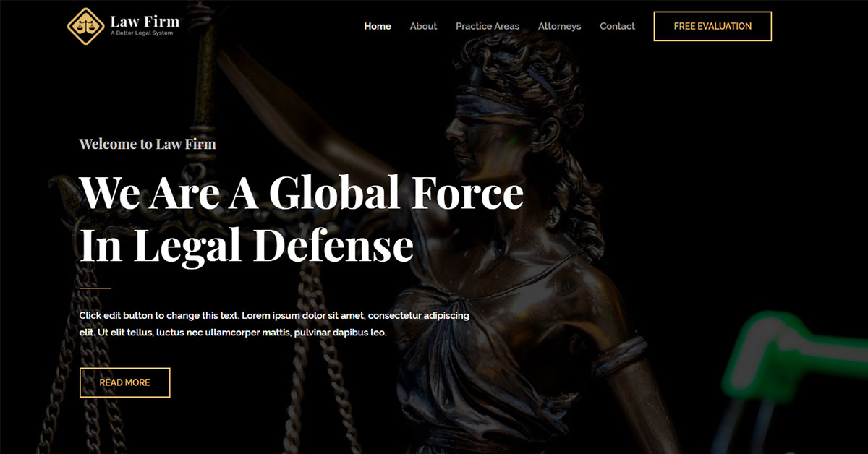Click the "Welcome to Law Firm" subheading
This screenshot has height=454, width=868.
pos(148,143)
